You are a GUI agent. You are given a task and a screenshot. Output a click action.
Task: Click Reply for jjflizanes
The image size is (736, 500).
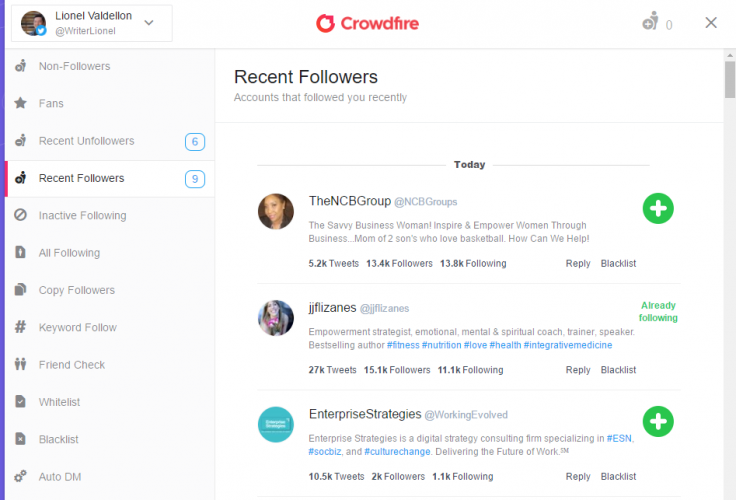point(578,370)
